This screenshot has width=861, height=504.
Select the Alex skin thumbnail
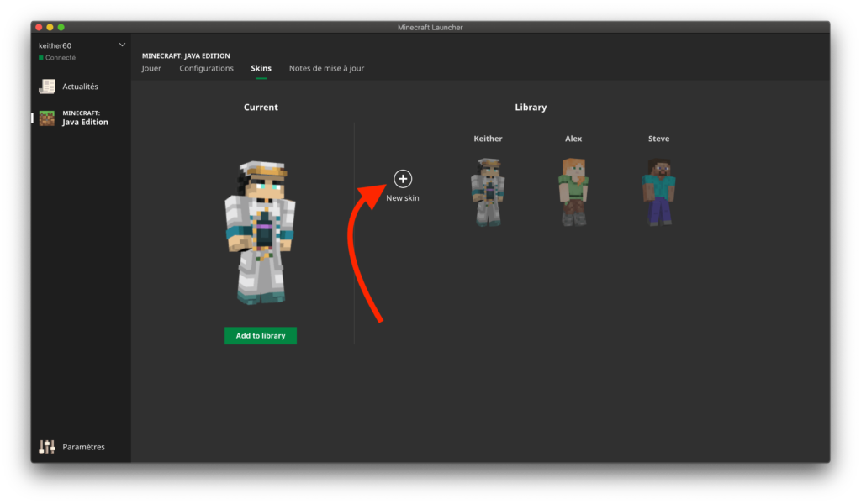pyautogui.click(x=573, y=192)
